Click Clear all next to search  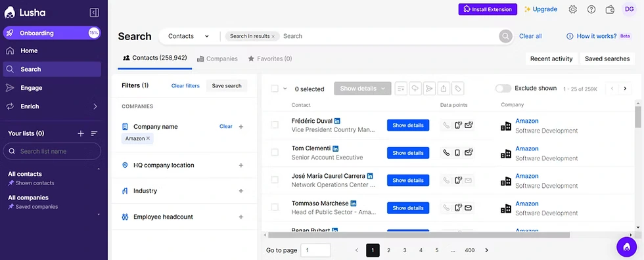click(x=530, y=36)
